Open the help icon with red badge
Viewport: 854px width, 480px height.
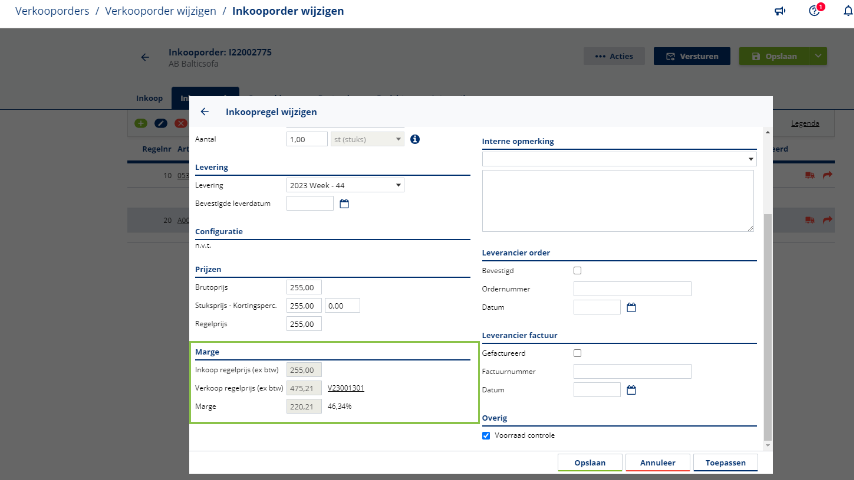pos(814,11)
